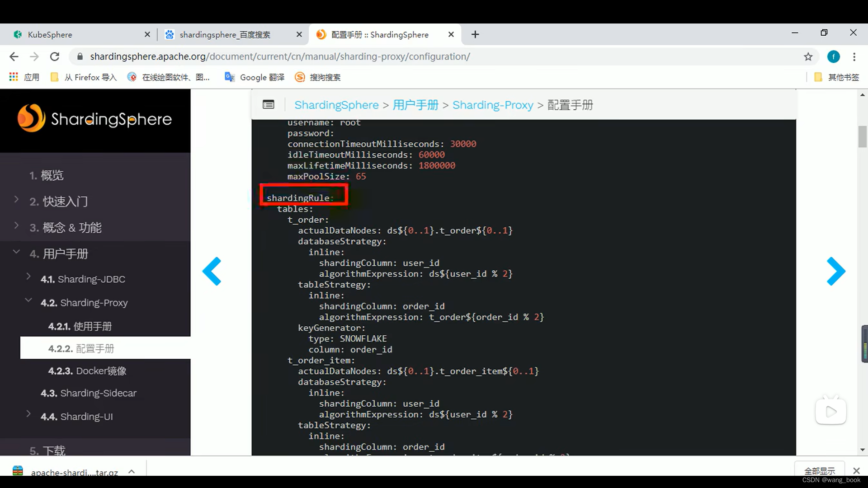Image resolution: width=868 pixels, height=488 pixels.
Task: Click column: order_id line
Action: click(350, 349)
